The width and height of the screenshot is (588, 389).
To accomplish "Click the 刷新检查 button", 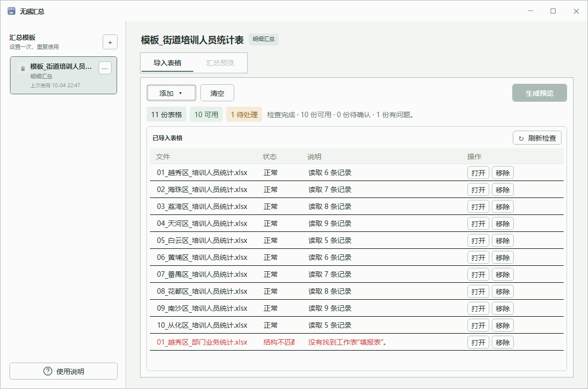I will [537, 138].
